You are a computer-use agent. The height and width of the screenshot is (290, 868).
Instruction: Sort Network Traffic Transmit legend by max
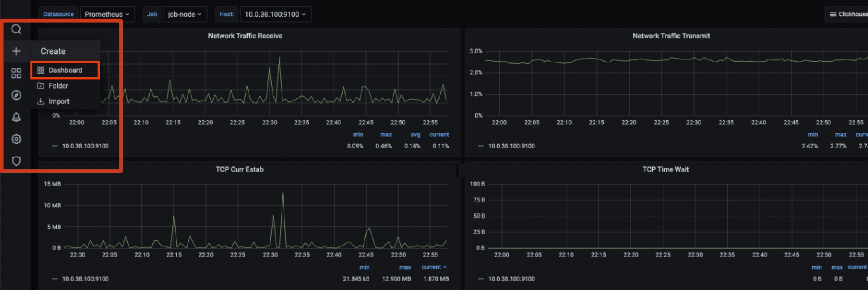point(841,135)
